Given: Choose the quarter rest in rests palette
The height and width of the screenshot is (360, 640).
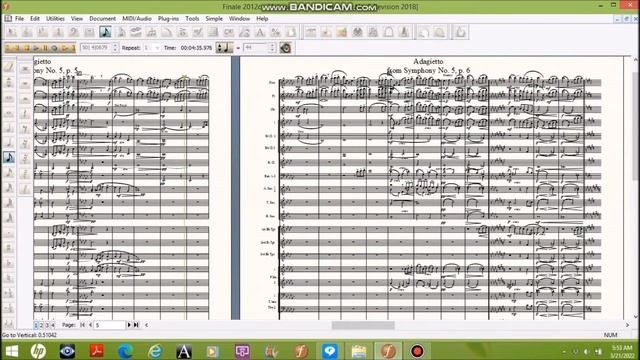Looking at the screenshot, I should (x=25, y=113).
